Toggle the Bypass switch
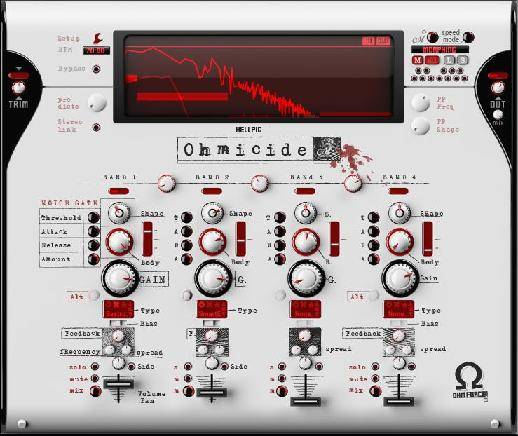Screen dimensions: 518x436 (96, 69)
